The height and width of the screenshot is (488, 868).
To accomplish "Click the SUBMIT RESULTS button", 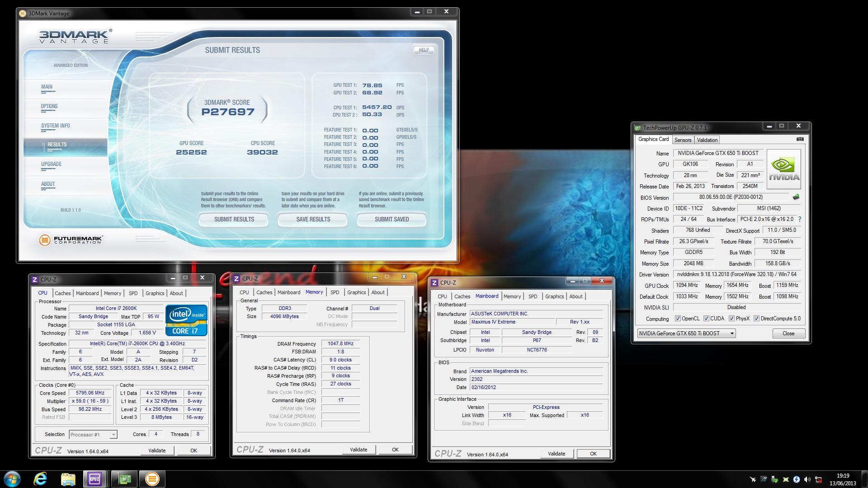I will (x=234, y=219).
